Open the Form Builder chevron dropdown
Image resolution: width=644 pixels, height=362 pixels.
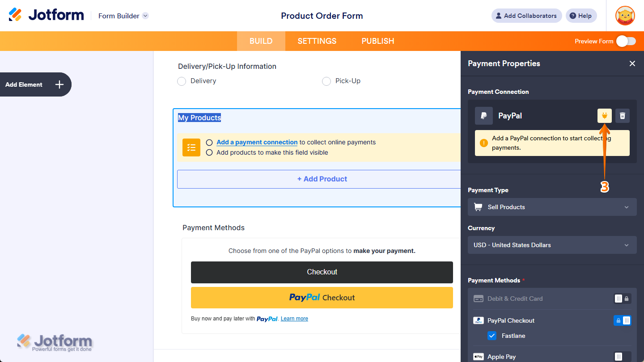pos(145,15)
